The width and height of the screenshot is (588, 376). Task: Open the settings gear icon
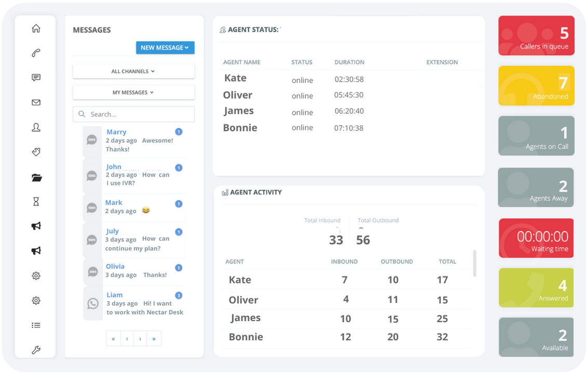coord(36,275)
